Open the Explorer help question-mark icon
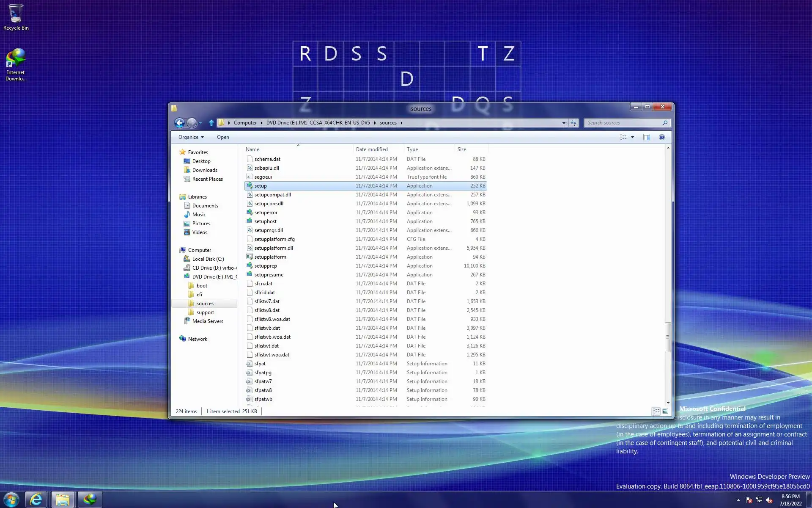812x508 pixels. [x=662, y=137]
